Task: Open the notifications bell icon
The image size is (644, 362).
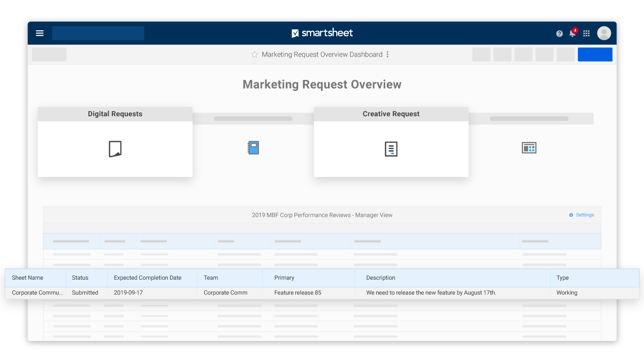Action: click(572, 33)
